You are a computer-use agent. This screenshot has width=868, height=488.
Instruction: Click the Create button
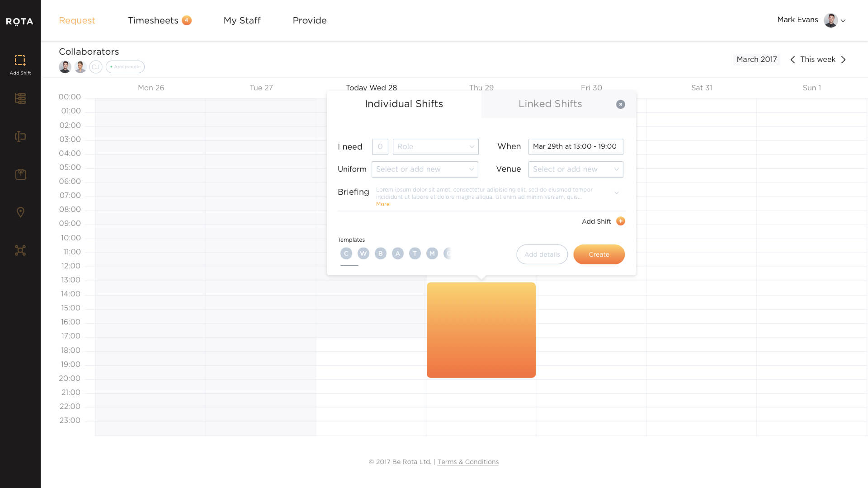pos(599,254)
